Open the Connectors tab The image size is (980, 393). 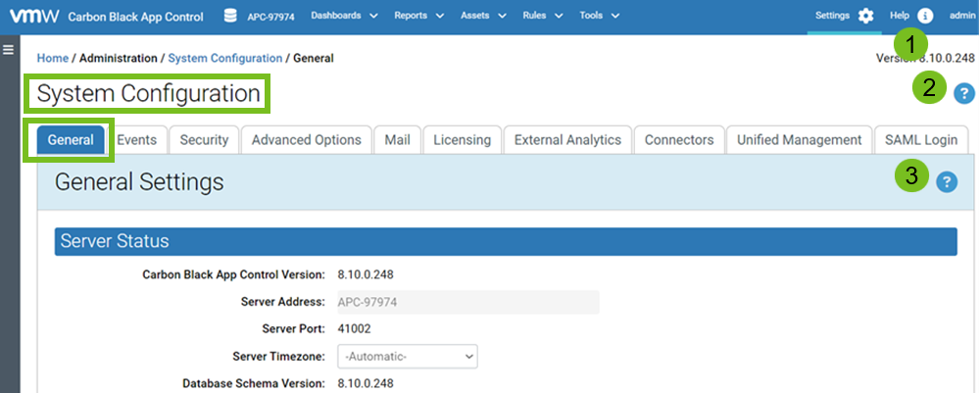tap(679, 140)
